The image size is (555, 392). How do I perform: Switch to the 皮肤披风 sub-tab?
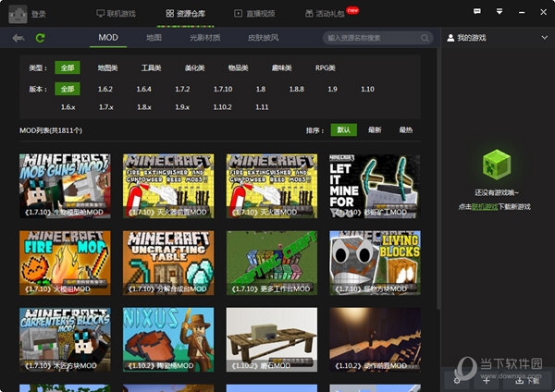(263, 38)
